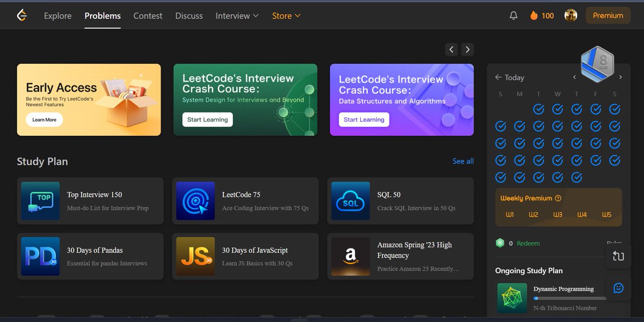644x322 pixels.
Task: Open the Contest tab
Action: pyautogui.click(x=148, y=16)
